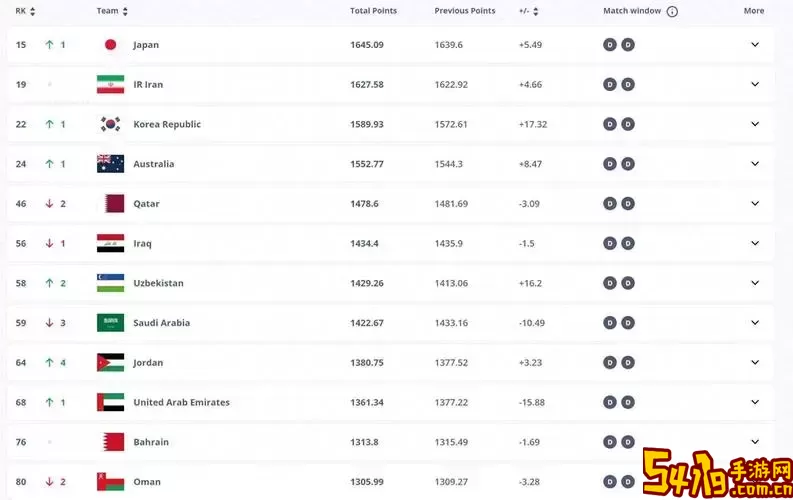Click Oman previous points 1309.27
The height and width of the screenshot is (500, 793).
tap(451, 482)
